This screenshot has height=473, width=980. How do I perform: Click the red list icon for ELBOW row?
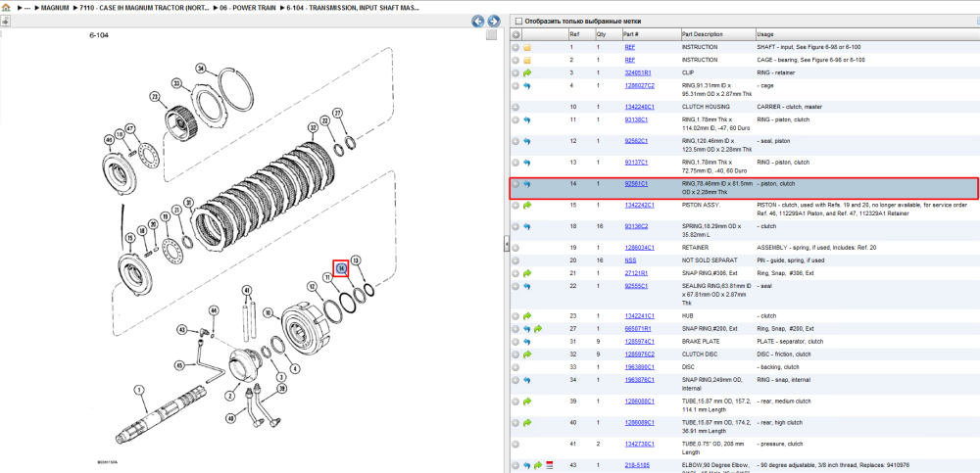550,465
